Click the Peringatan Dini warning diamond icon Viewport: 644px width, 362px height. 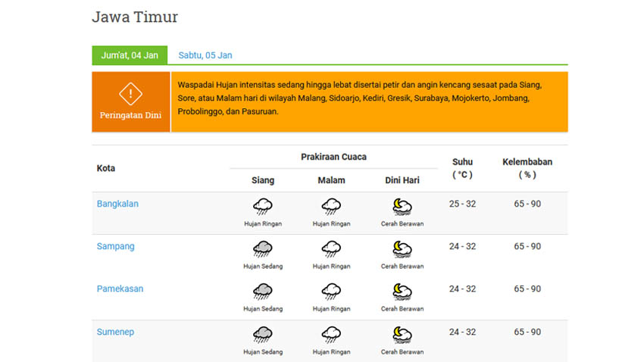pyautogui.click(x=130, y=94)
